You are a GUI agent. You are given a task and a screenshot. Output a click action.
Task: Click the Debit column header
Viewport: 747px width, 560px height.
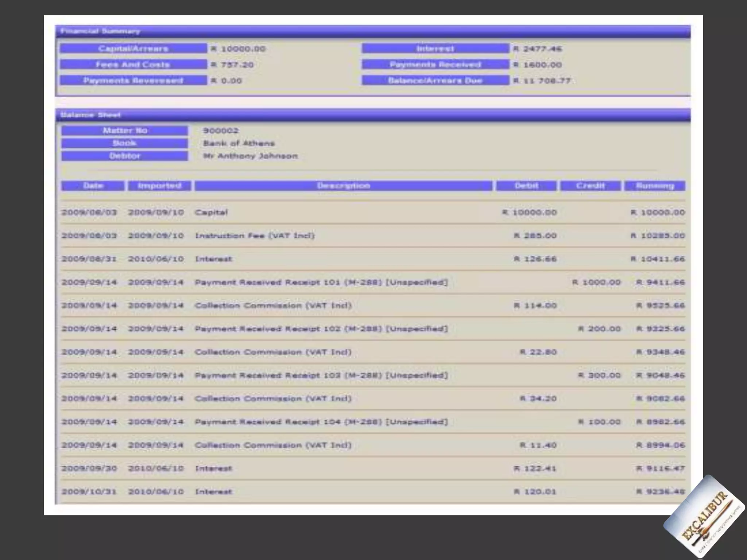[526, 186]
